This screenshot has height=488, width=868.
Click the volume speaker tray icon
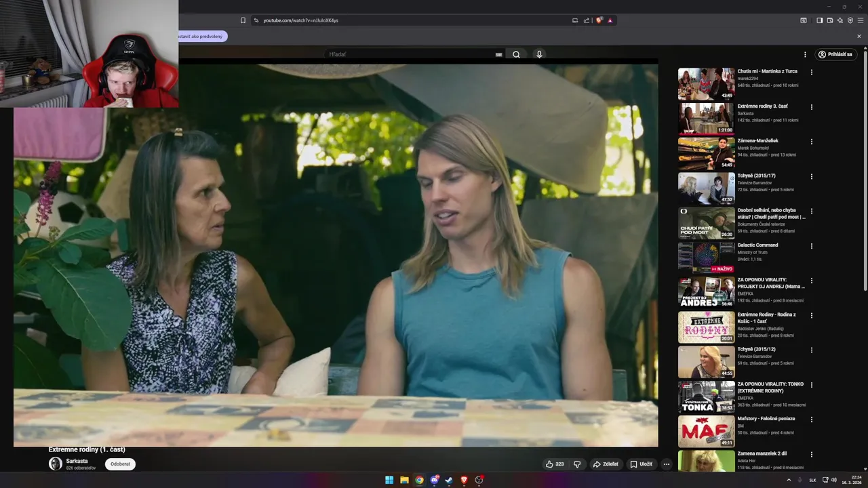point(834,480)
